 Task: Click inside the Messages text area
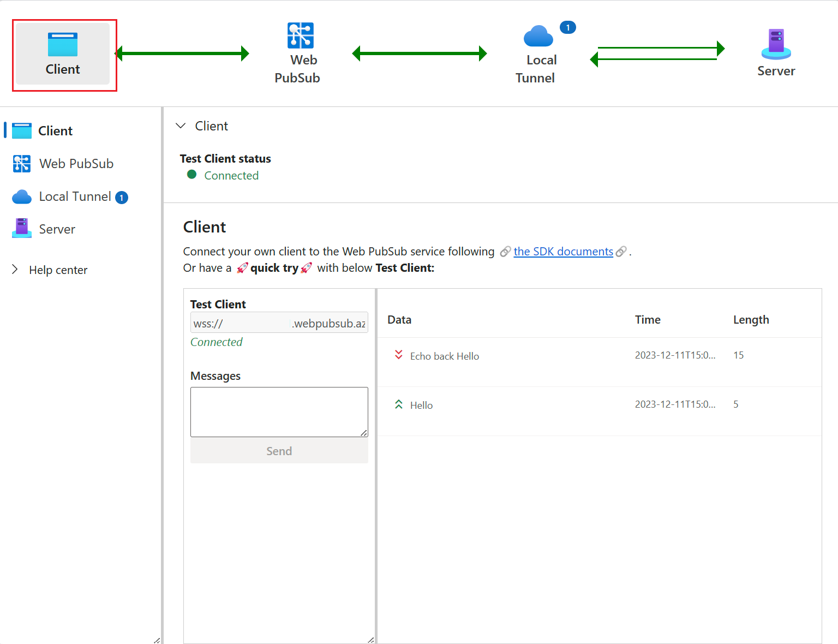(279, 412)
